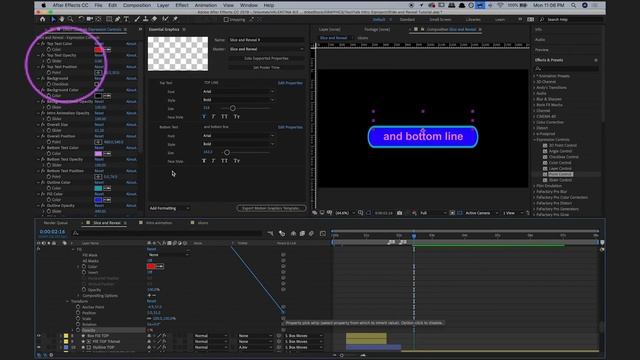The image size is (640, 360).
Task: Switch to the Intro animation timeline tab
Action: (159, 223)
